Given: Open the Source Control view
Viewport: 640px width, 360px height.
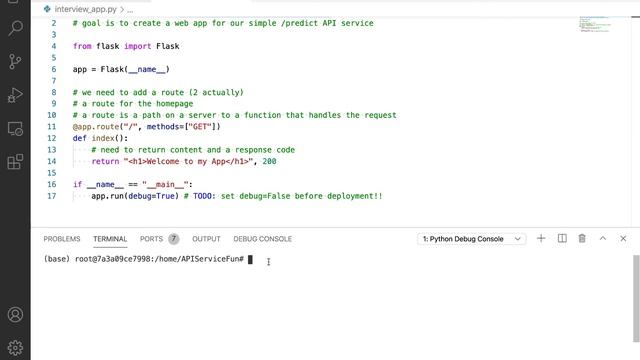Looking at the screenshot, I should tap(15, 61).
